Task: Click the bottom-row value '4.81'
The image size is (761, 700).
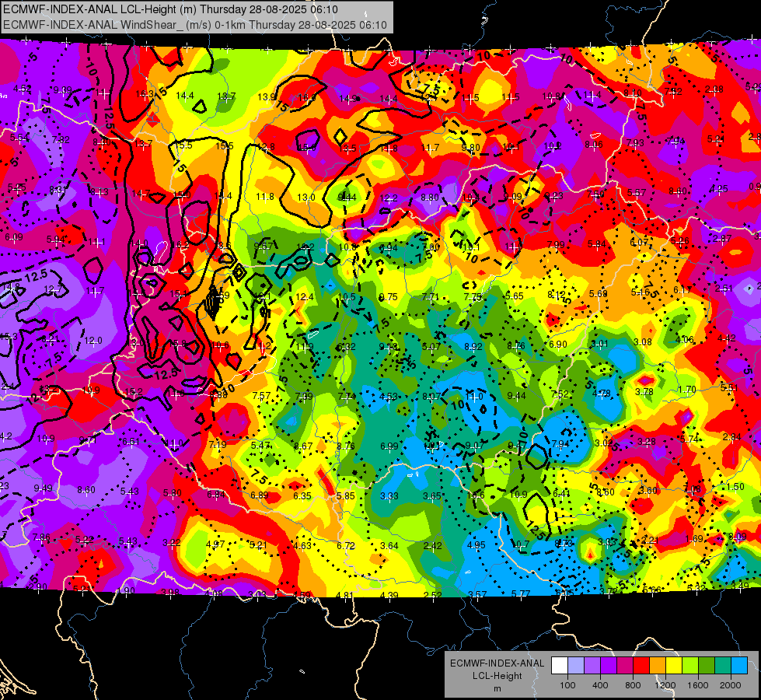Action: pos(345,595)
